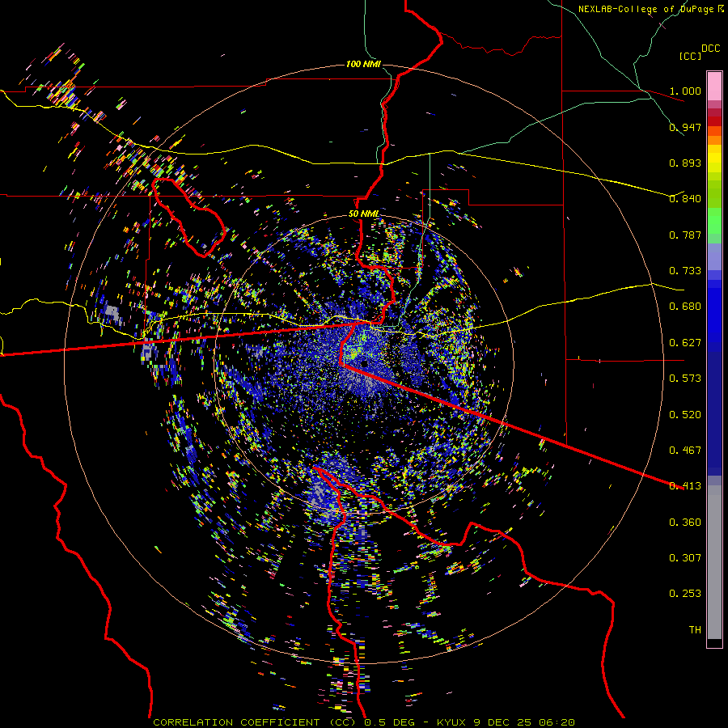Click the 0.360 scale value

685,523
